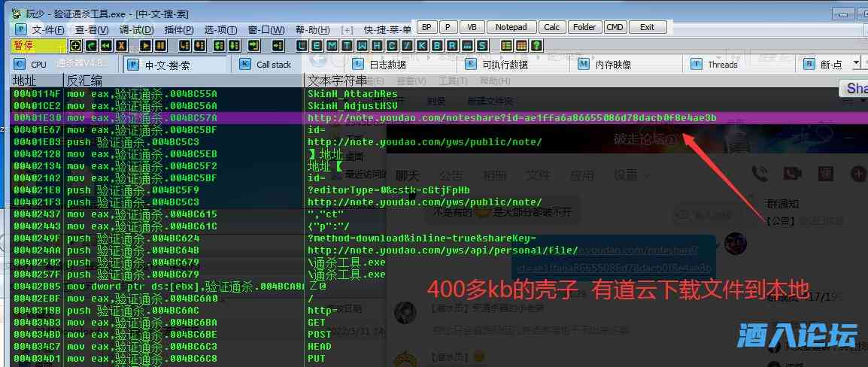The width and height of the screenshot is (868, 367).
Task: Click the Trace over toolbar icon
Action: (234, 45)
